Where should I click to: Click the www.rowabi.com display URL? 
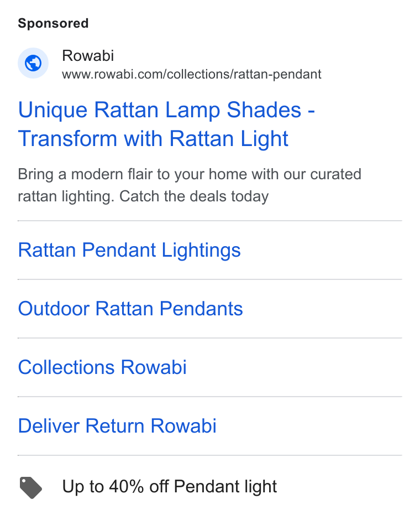[x=191, y=74]
